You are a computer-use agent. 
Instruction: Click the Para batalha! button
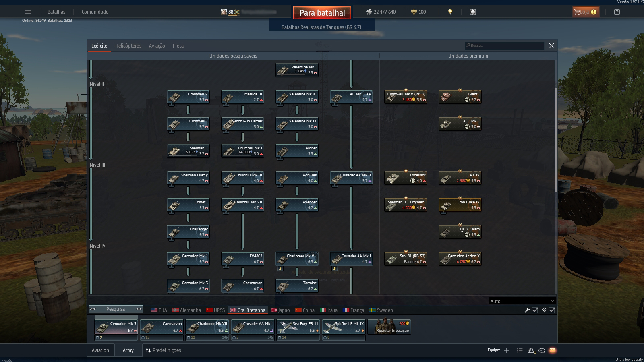[x=322, y=13]
